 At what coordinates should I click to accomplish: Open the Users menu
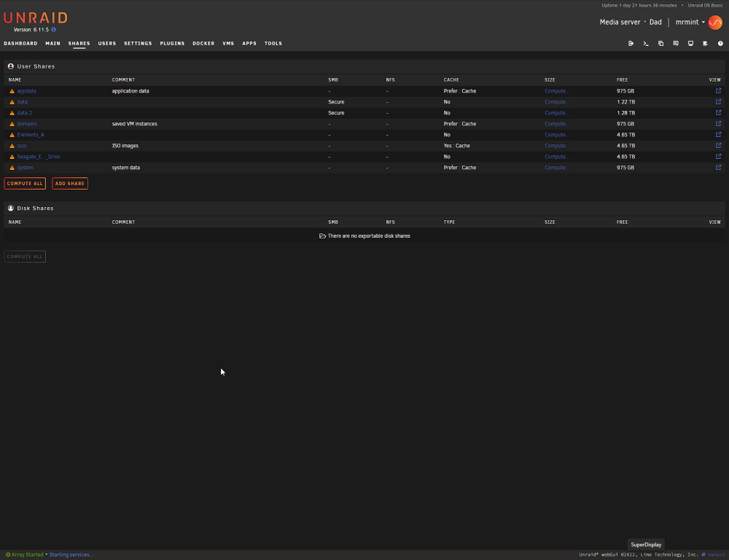(x=107, y=43)
